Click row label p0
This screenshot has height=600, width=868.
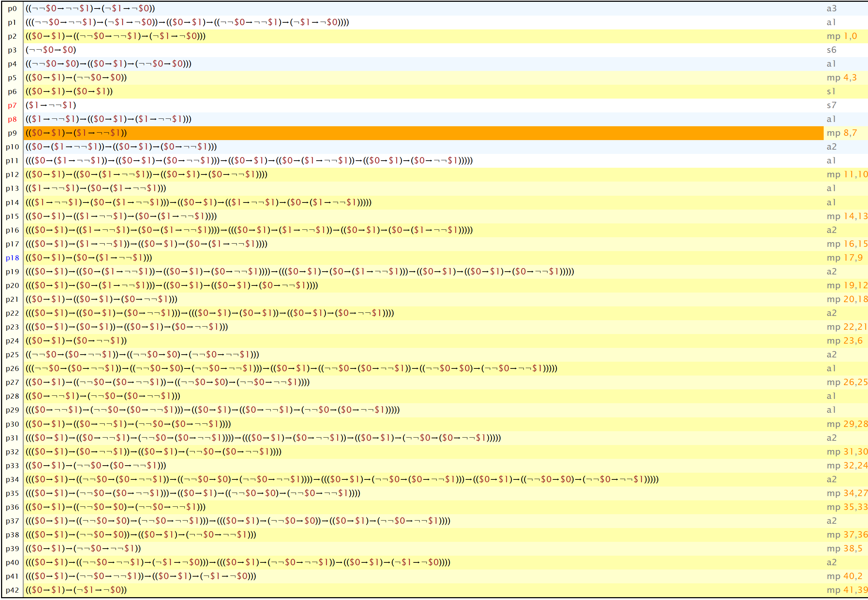[12, 9]
